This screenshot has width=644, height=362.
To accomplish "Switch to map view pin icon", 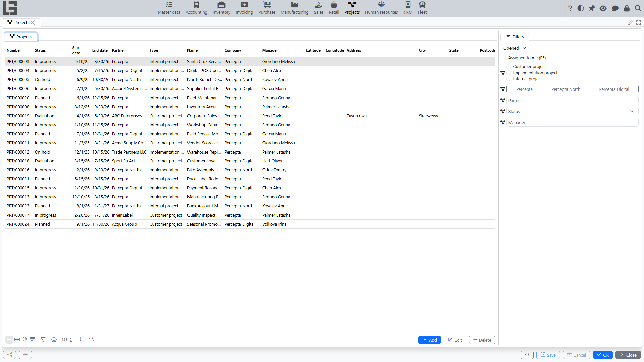I will click(25, 340).
